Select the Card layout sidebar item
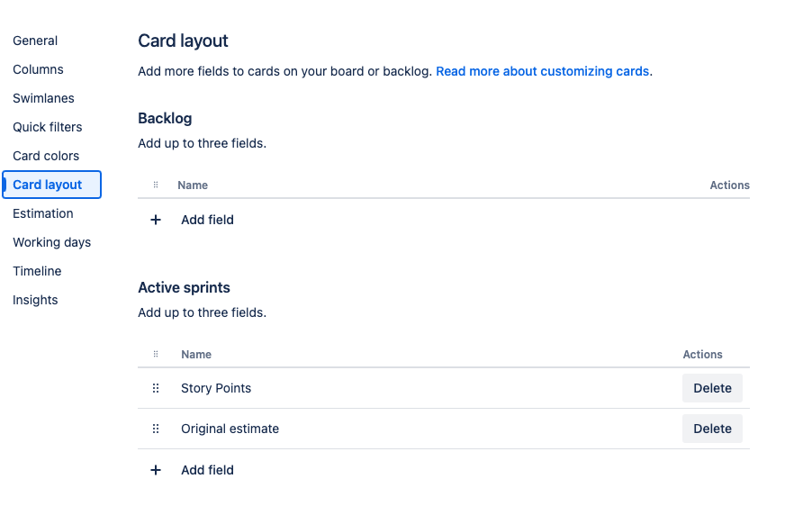 pyautogui.click(x=52, y=185)
